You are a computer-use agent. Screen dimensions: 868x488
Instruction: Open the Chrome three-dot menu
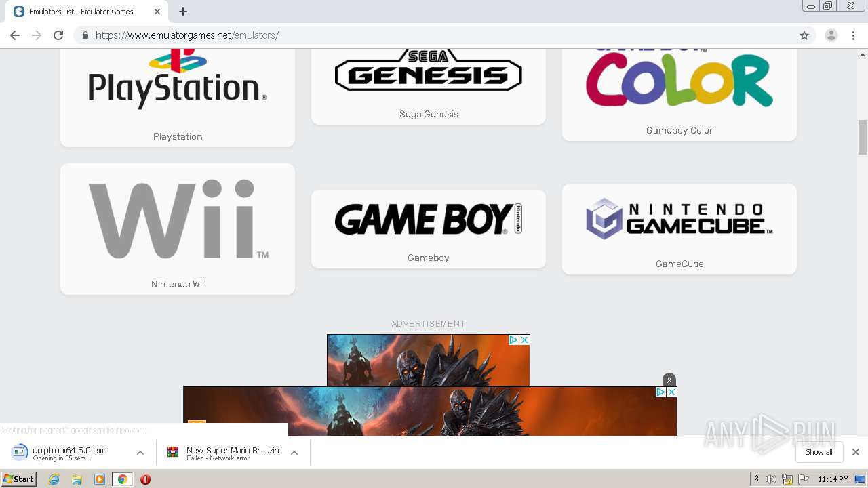click(853, 35)
